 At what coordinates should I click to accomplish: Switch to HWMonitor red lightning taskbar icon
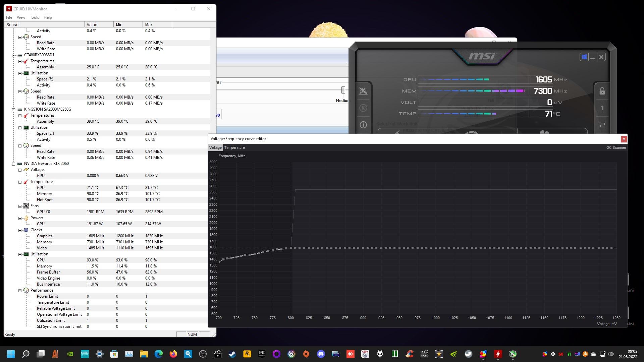(x=498, y=354)
